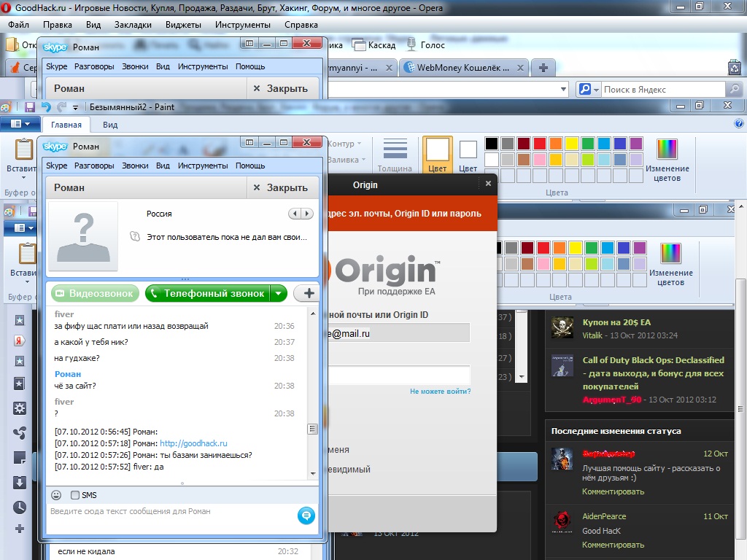Open the http://goodhack.ru link in Skype chat
Image resolution: width=747 pixels, height=560 pixels.
193,443
